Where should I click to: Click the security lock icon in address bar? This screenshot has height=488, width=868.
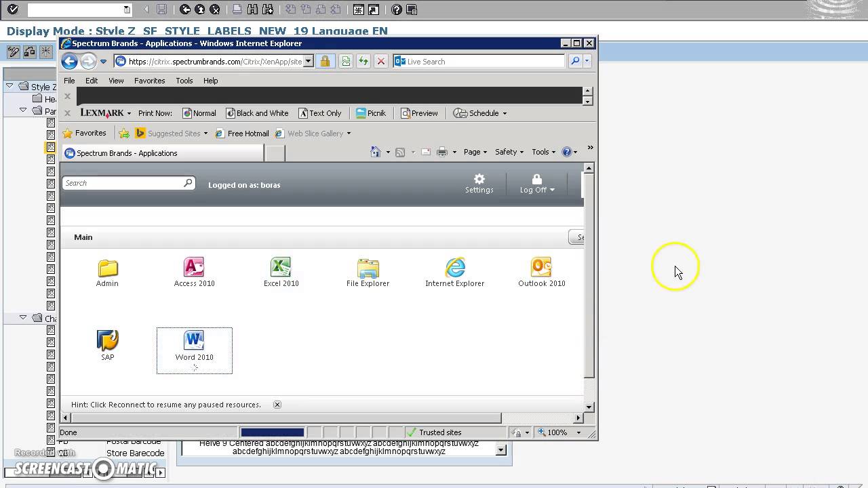point(325,61)
